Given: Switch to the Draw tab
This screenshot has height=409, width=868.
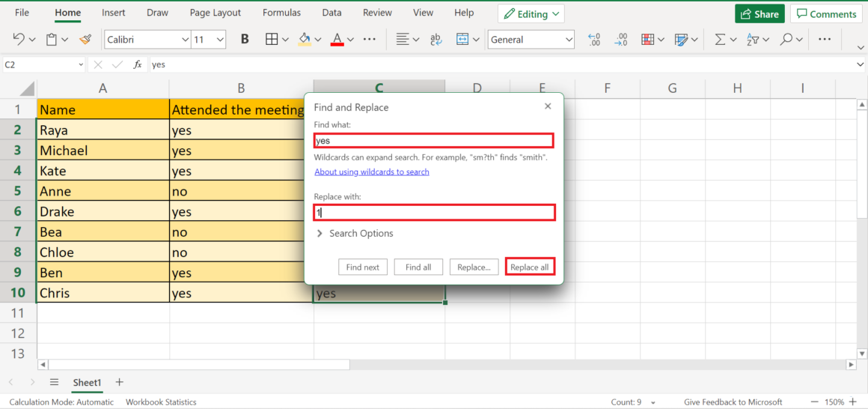Looking at the screenshot, I should (157, 13).
